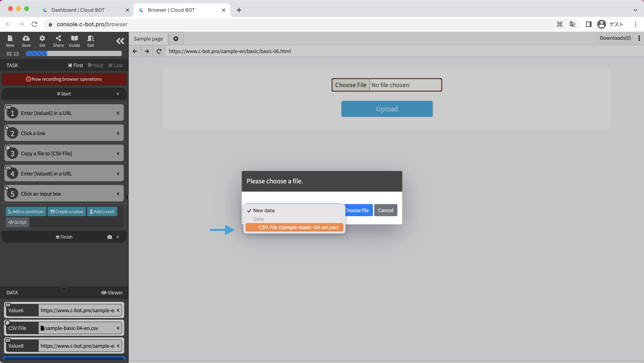Switch to Dashboard | Cloud BOT tab
The image size is (644, 363).
pos(78,10)
